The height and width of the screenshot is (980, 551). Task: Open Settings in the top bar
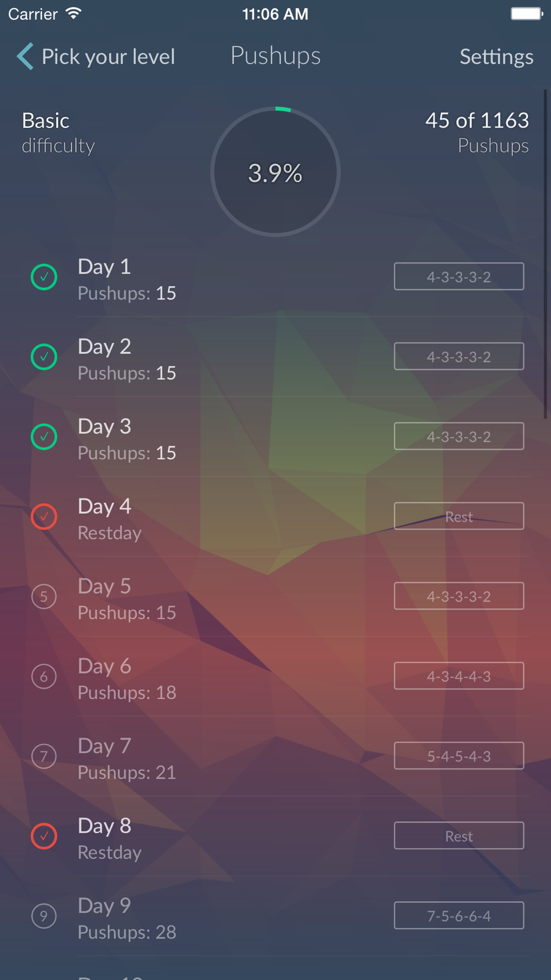coord(496,57)
